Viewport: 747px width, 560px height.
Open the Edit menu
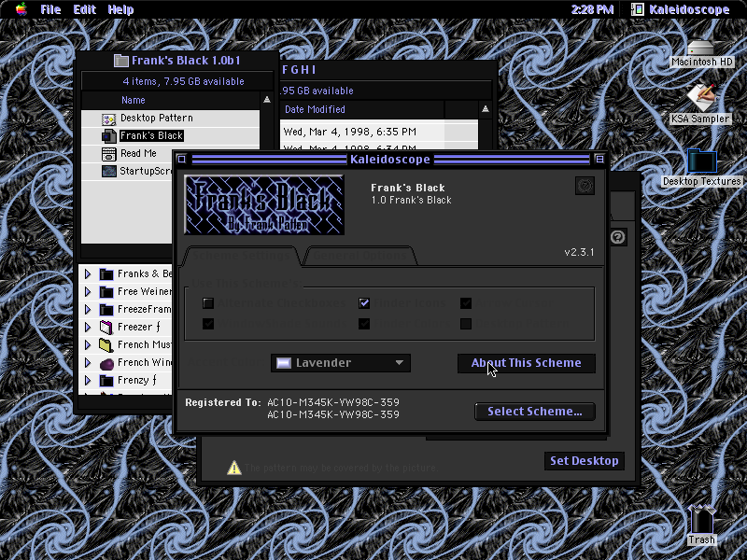[85, 9]
